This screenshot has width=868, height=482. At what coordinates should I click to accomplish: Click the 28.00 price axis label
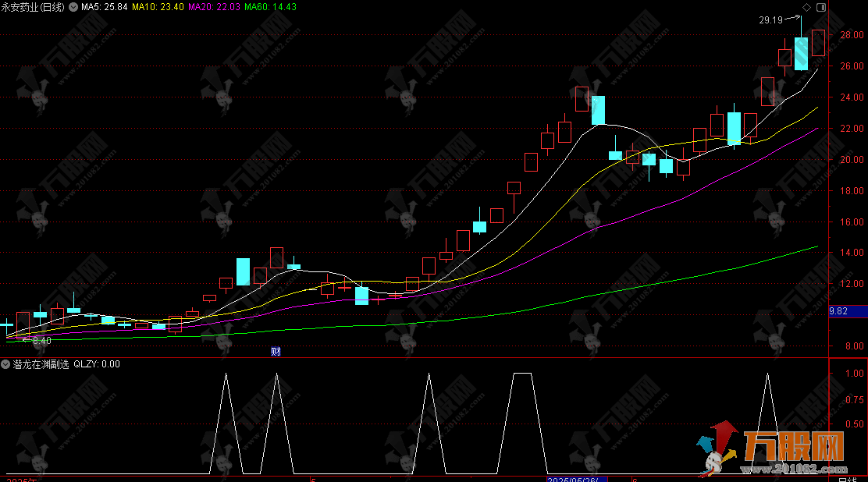pyautogui.click(x=852, y=35)
